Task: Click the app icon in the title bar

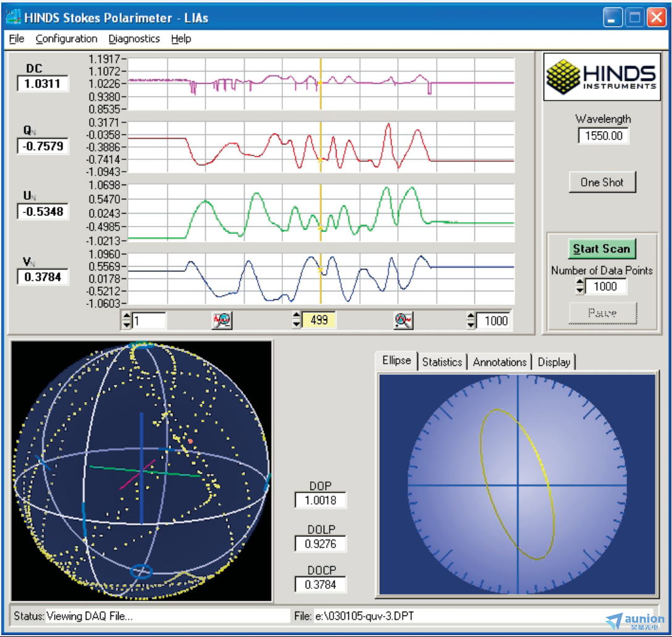Action: pyautogui.click(x=14, y=17)
